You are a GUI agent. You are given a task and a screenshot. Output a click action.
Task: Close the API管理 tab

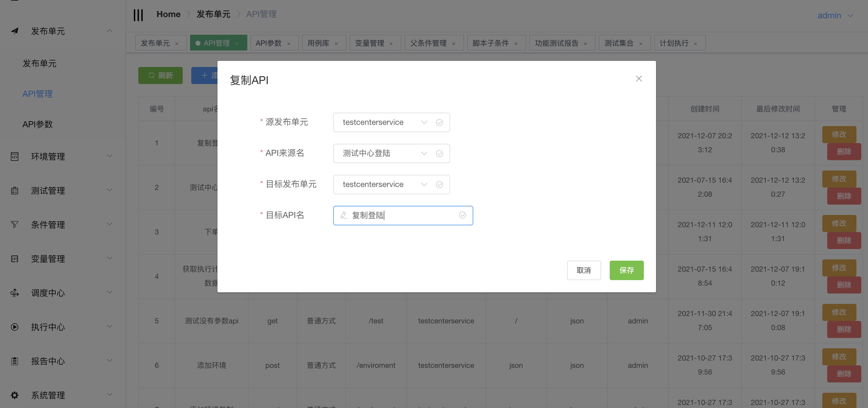pos(237,44)
